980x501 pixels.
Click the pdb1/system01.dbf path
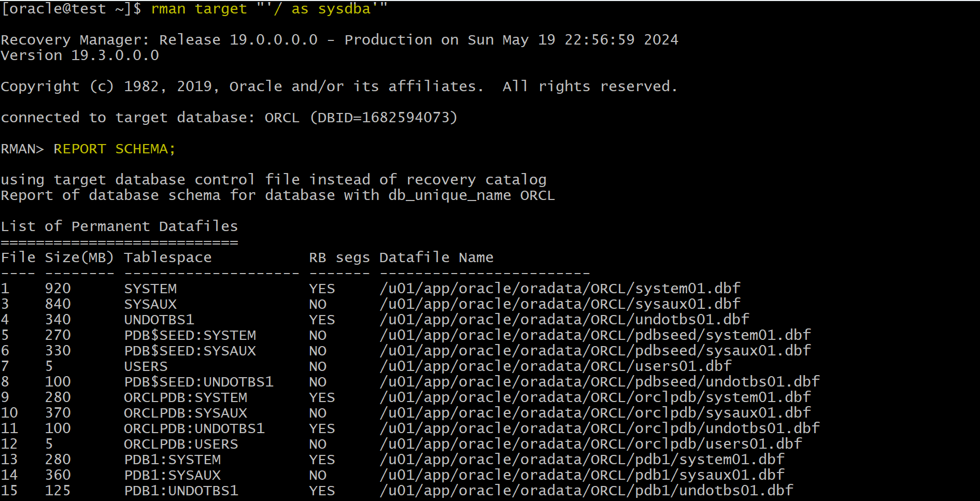coord(582,460)
